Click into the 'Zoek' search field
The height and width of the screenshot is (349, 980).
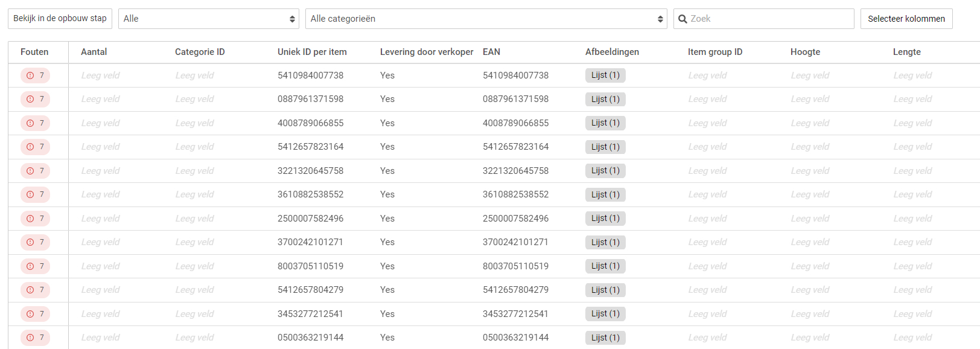click(769, 19)
